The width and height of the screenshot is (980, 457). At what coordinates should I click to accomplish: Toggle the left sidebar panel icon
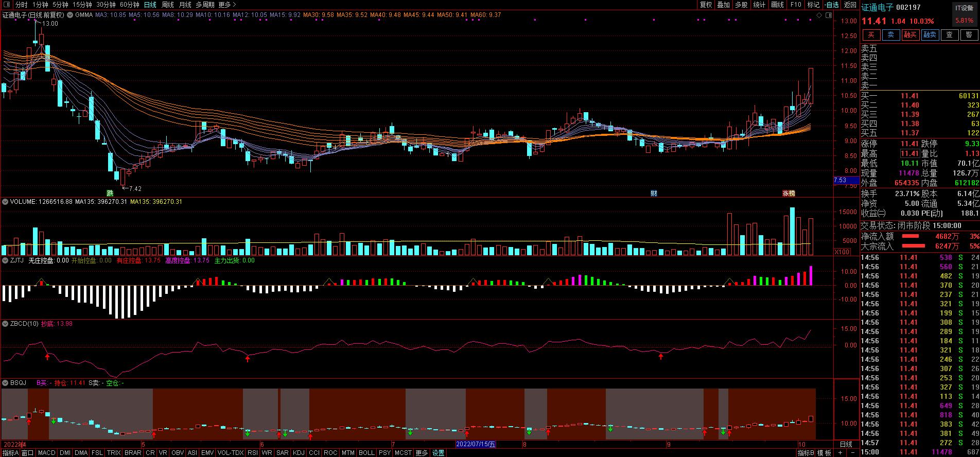[x=6, y=5]
